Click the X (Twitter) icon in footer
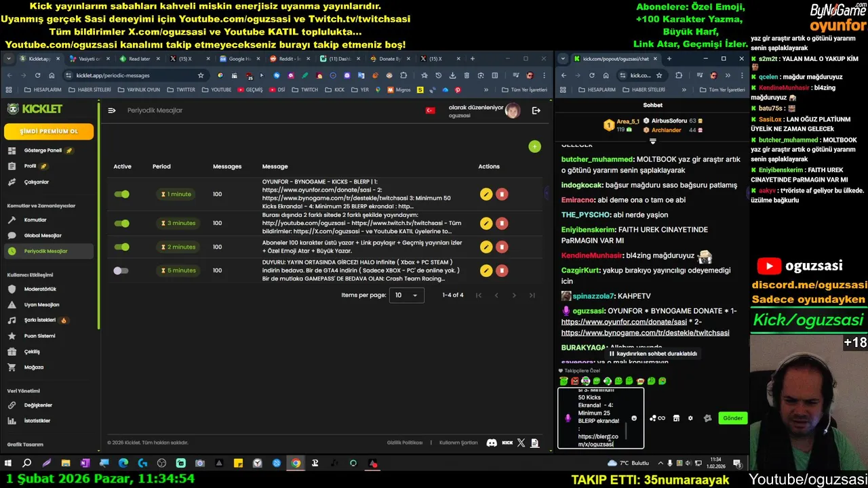868x488 pixels. (521, 443)
